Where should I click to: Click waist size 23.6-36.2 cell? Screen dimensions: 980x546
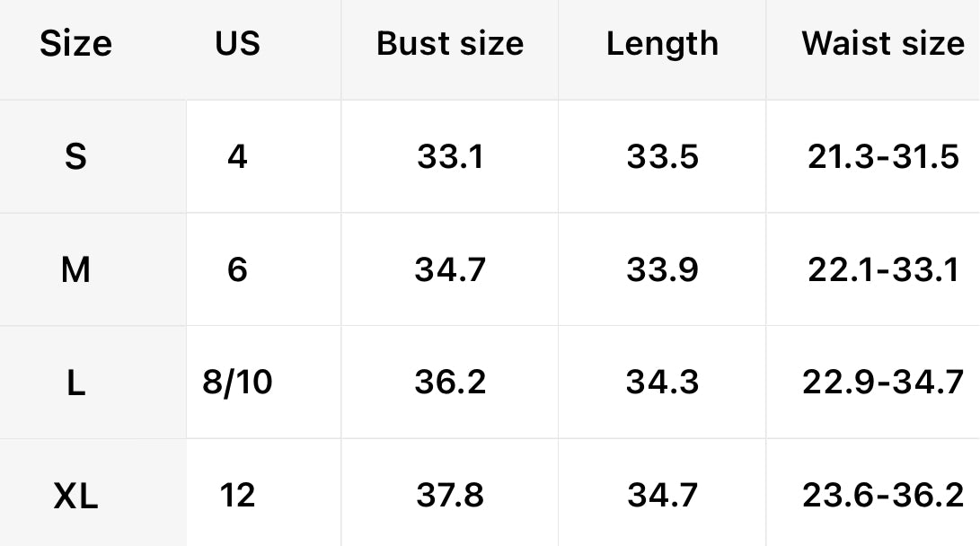click(883, 495)
